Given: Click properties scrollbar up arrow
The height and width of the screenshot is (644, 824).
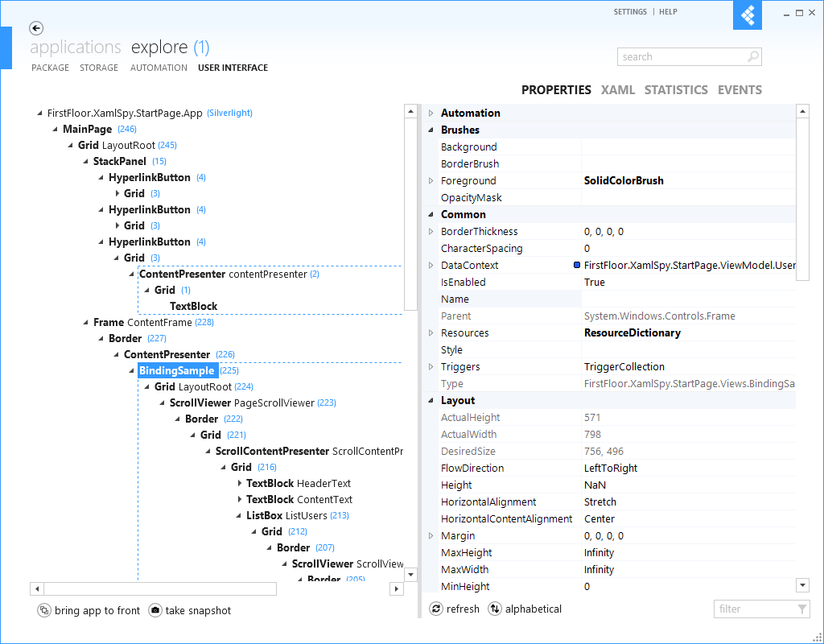Looking at the screenshot, I should (802, 111).
